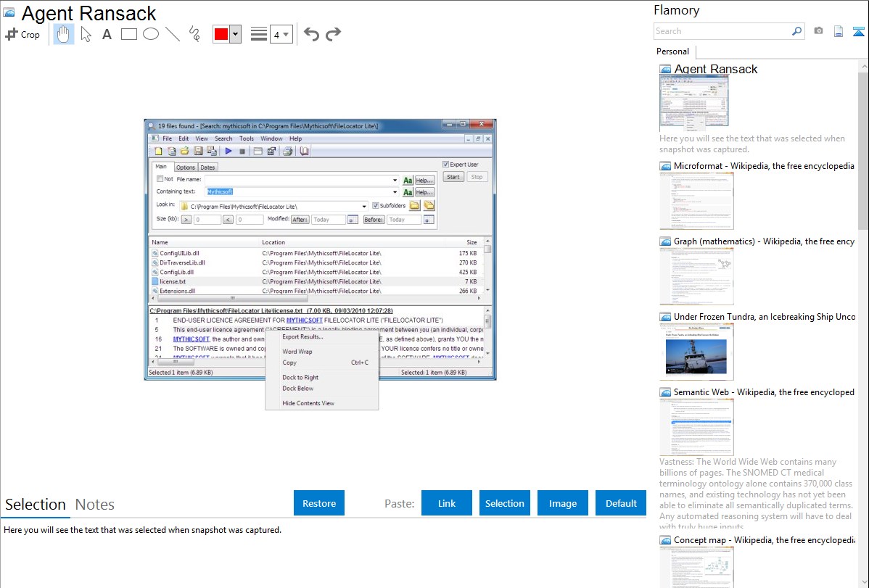
Task: Select the Concept map Wikipedia entry title
Action: pos(764,539)
